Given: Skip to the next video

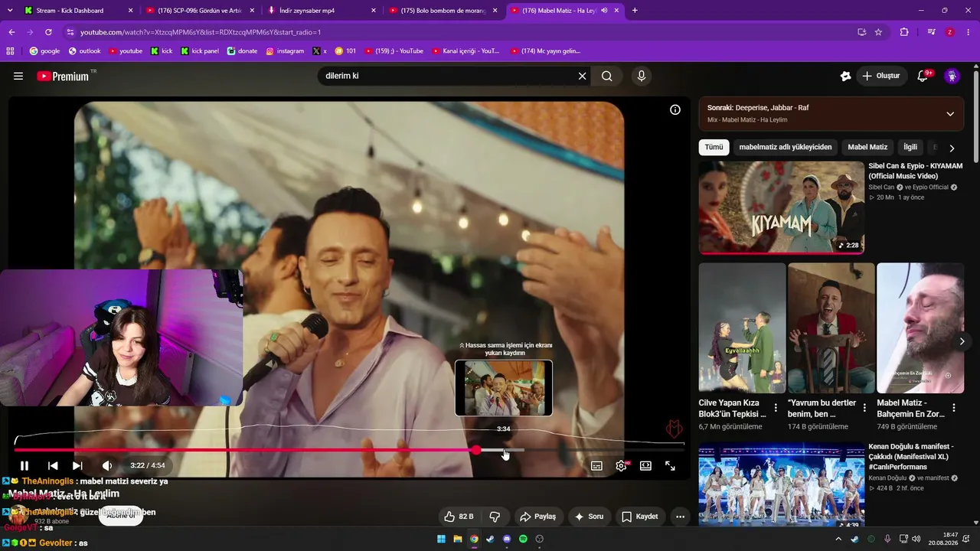Looking at the screenshot, I should [77, 465].
